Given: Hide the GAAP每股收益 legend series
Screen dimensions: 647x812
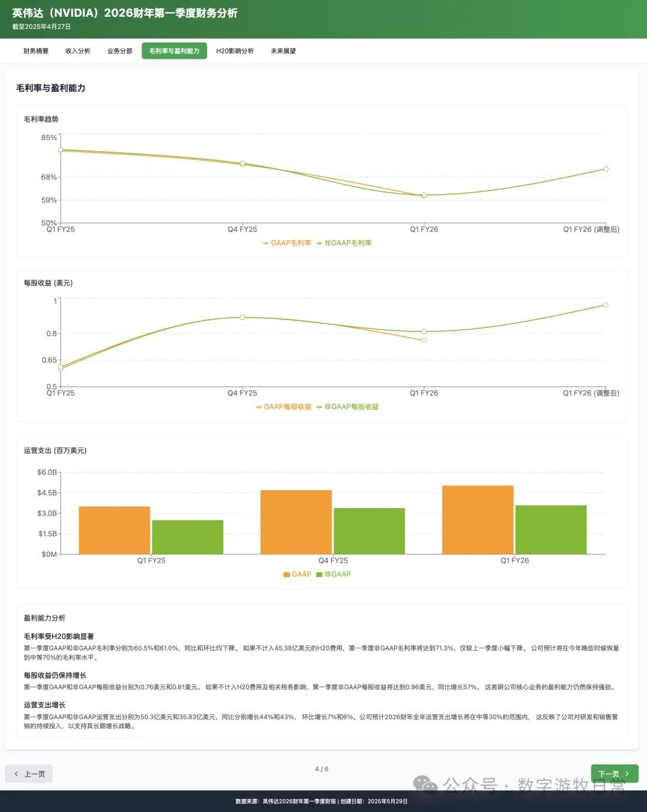Looking at the screenshot, I should [x=284, y=407].
